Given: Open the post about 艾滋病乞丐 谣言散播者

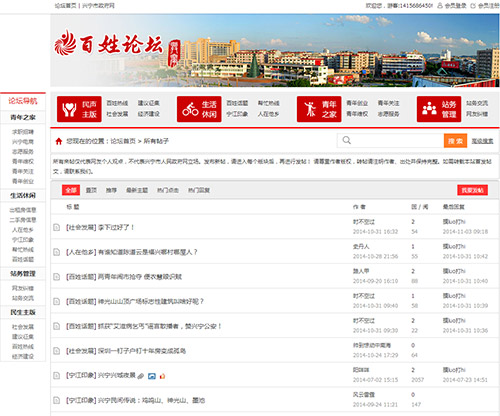Looking at the screenshot, I should tap(160, 326).
